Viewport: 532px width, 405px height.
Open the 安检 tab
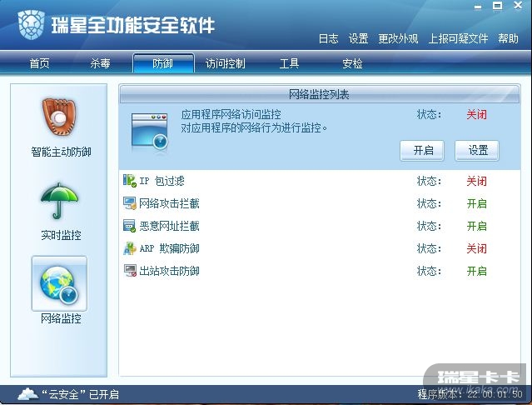point(352,63)
